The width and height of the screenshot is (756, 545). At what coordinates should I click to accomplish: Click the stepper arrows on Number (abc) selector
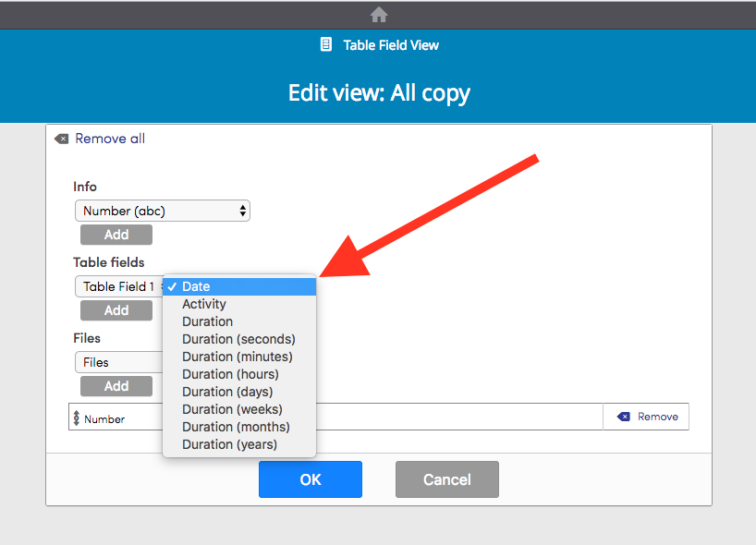241,211
